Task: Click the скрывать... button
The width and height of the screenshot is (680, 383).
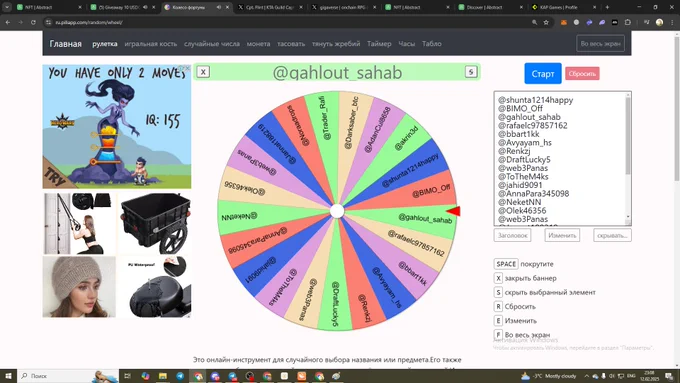Action: (612, 236)
